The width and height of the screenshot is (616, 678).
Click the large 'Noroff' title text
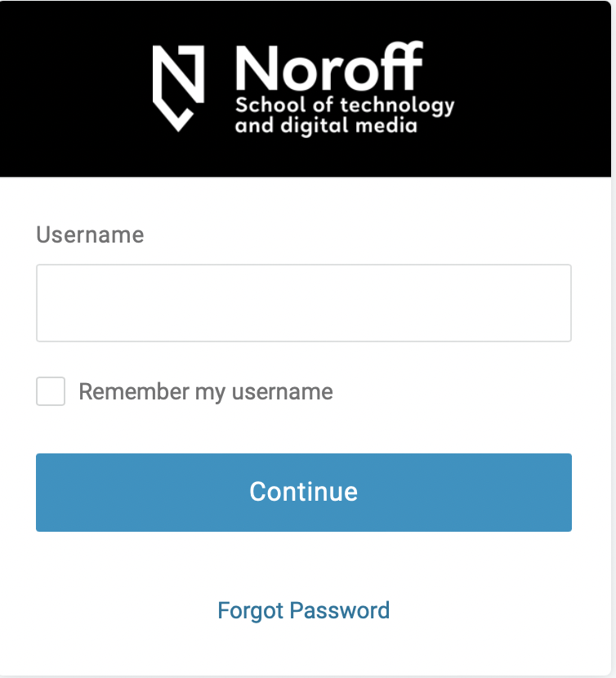click(329, 66)
